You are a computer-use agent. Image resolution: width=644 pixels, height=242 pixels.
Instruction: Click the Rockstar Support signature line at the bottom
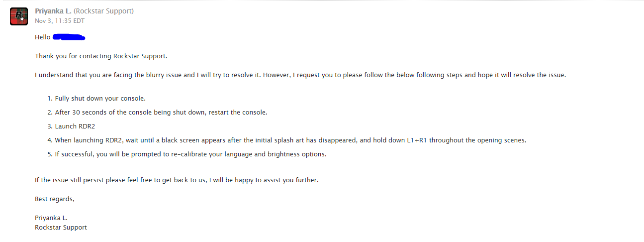[x=61, y=227]
